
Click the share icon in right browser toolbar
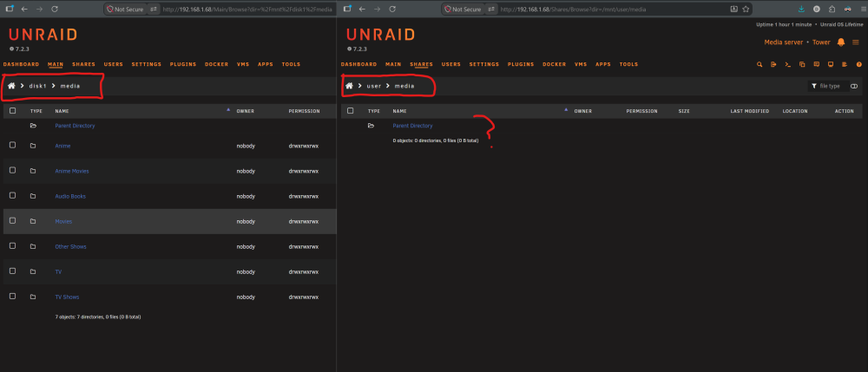tap(832, 10)
